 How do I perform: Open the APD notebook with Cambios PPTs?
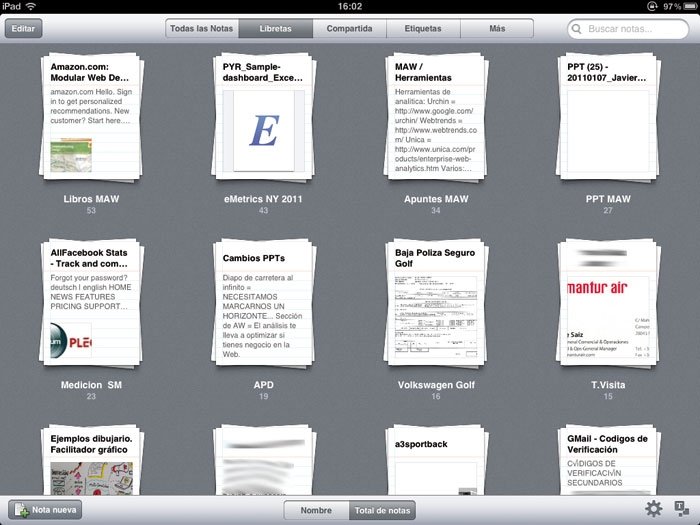coord(263,304)
